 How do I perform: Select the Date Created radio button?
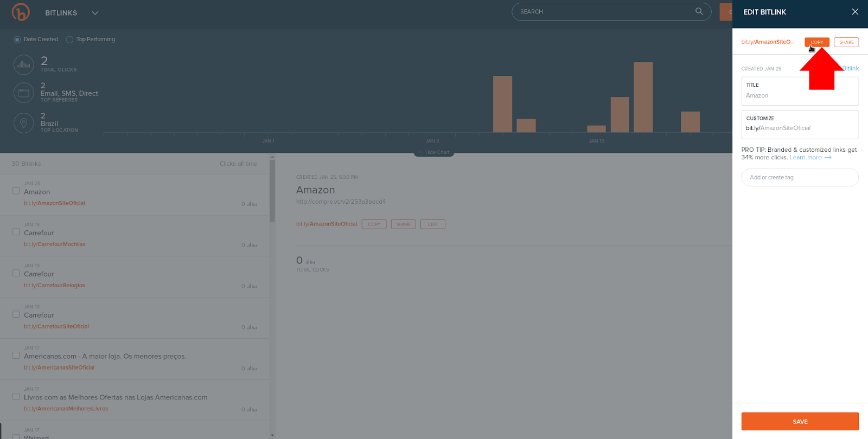coord(17,40)
